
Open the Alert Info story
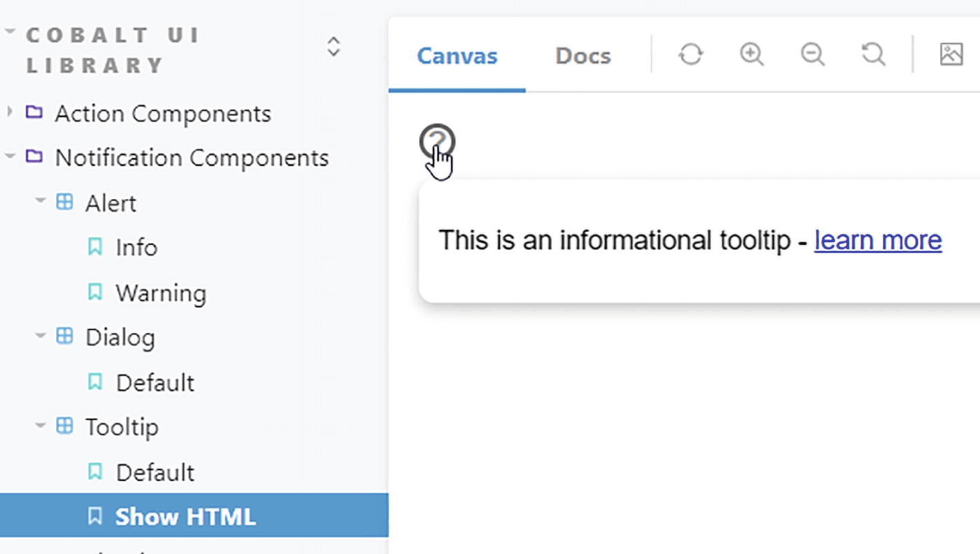click(136, 247)
